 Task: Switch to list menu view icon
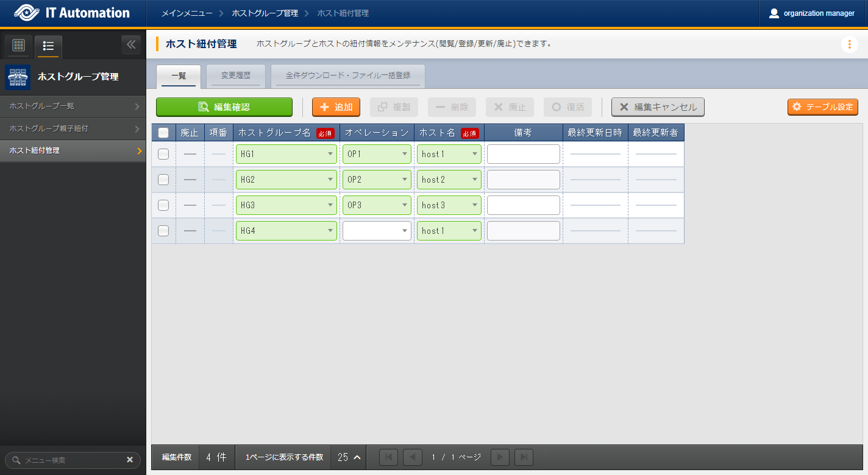click(x=49, y=46)
